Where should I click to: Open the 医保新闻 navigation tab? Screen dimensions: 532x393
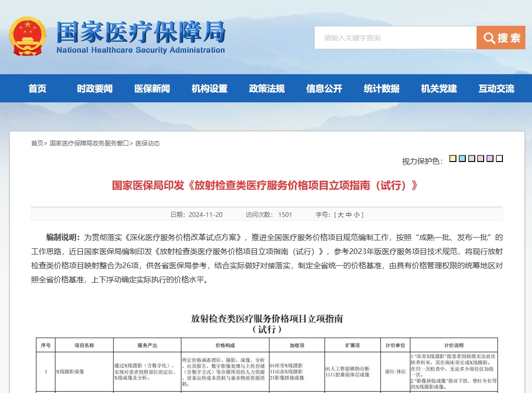coord(152,89)
